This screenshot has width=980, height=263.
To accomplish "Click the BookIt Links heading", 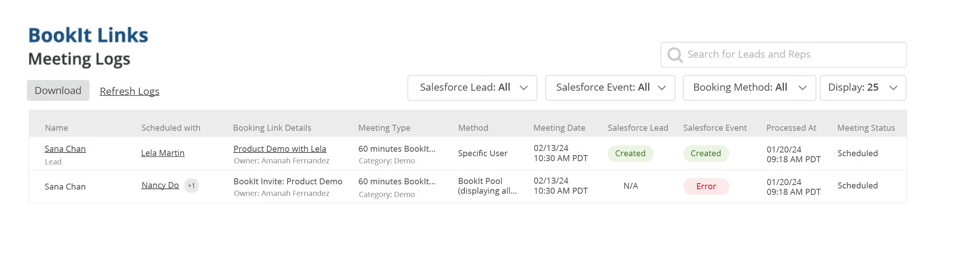I will click(x=88, y=35).
